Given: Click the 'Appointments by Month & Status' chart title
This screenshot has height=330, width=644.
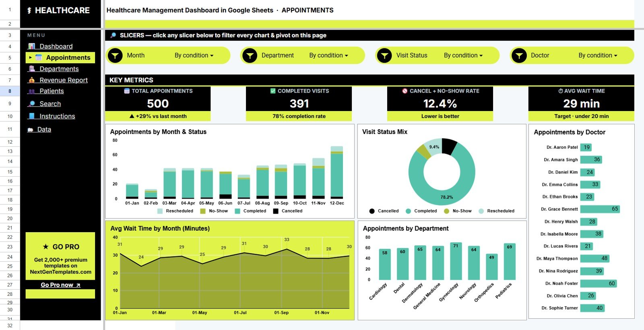Looking at the screenshot, I should pos(158,132).
